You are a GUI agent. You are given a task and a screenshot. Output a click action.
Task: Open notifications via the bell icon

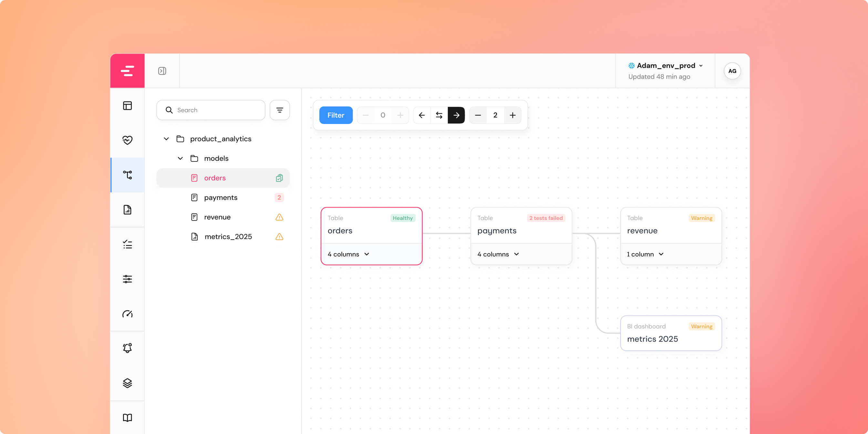click(127, 348)
